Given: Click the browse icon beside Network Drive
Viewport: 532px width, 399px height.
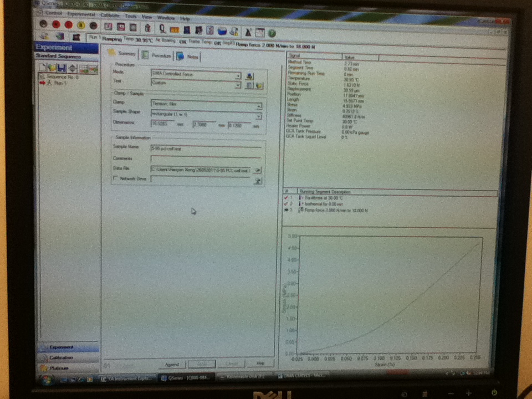Looking at the screenshot, I should 258,181.
